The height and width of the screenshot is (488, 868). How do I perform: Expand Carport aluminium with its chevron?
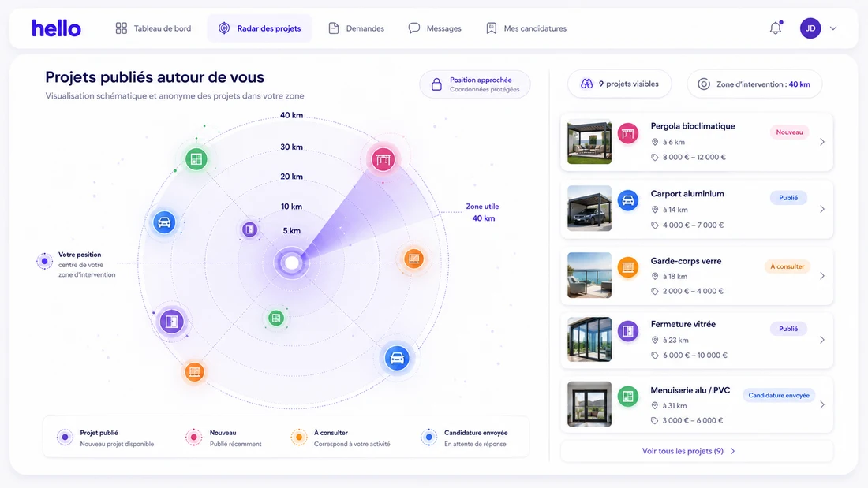point(822,209)
